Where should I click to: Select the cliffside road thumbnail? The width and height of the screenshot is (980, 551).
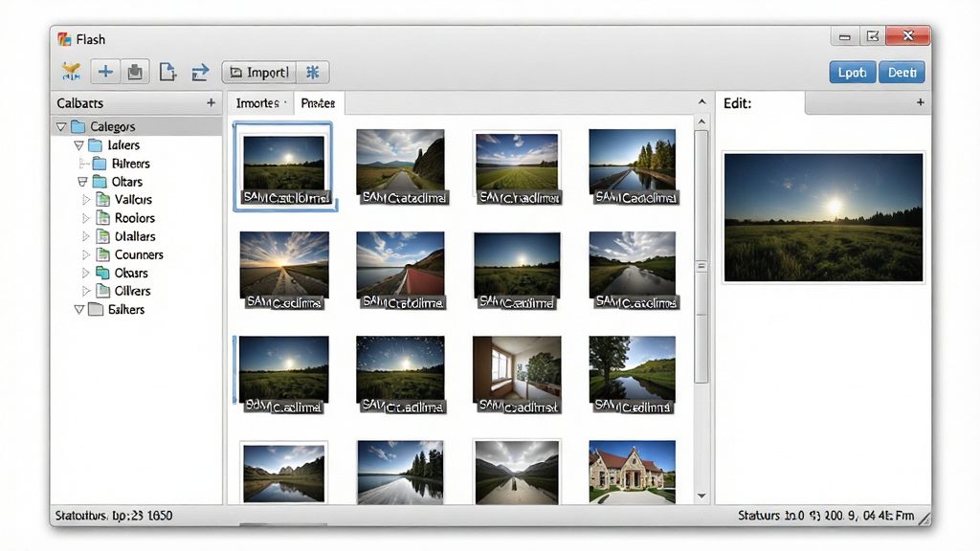401,166
